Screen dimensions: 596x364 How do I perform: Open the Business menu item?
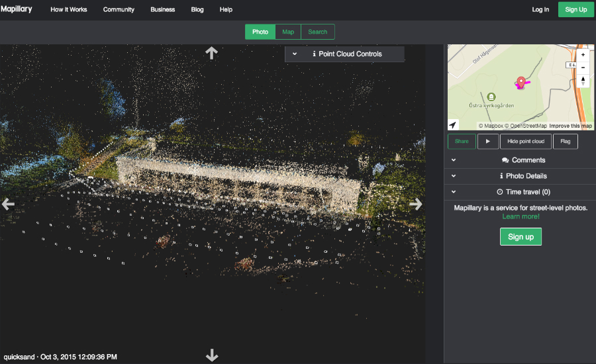(163, 9)
